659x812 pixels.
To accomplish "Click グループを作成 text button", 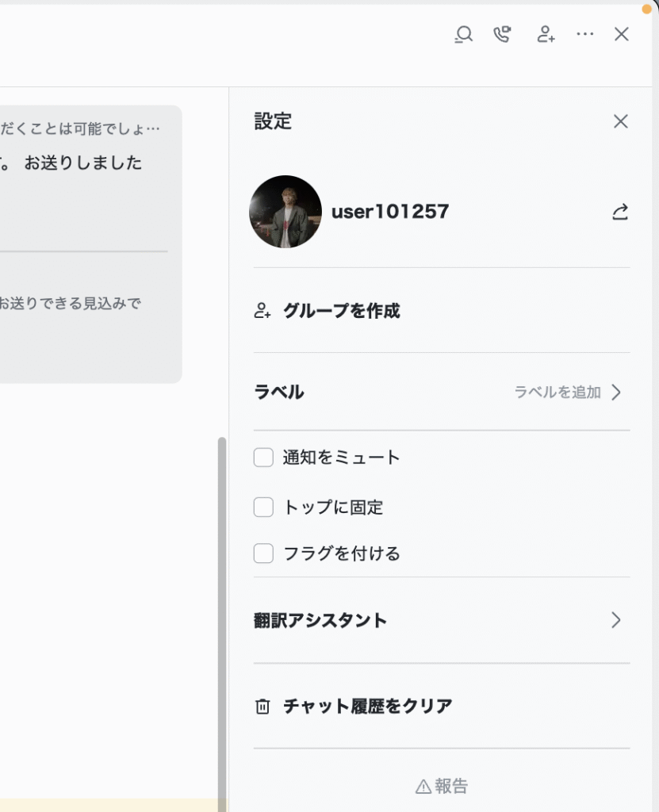I will (x=342, y=311).
